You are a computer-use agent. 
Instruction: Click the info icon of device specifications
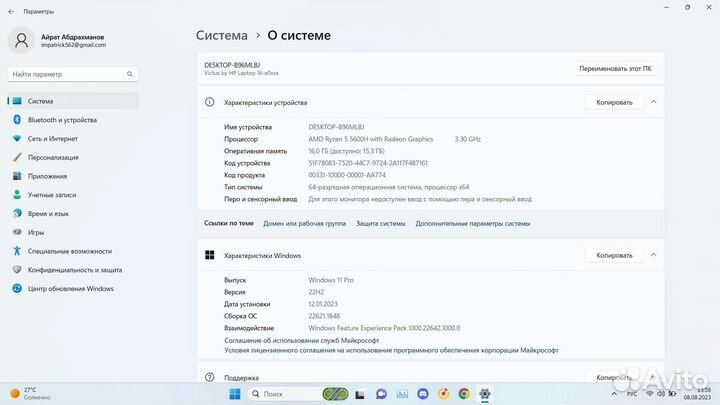click(x=209, y=102)
